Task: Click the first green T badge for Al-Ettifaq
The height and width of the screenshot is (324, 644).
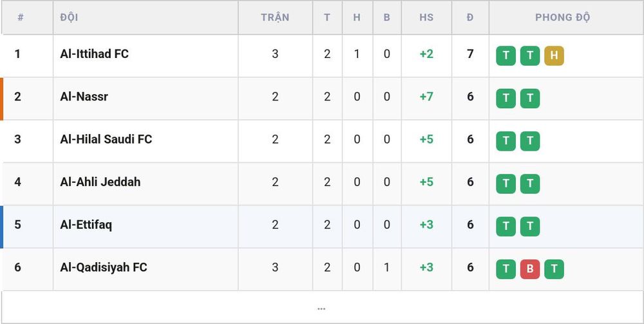Action: pos(506,227)
